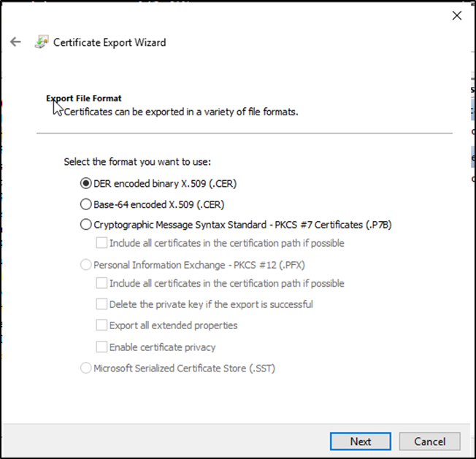The height and width of the screenshot is (459, 476).
Task: Click the Certificate Export Wizard title text
Action: (x=110, y=42)
